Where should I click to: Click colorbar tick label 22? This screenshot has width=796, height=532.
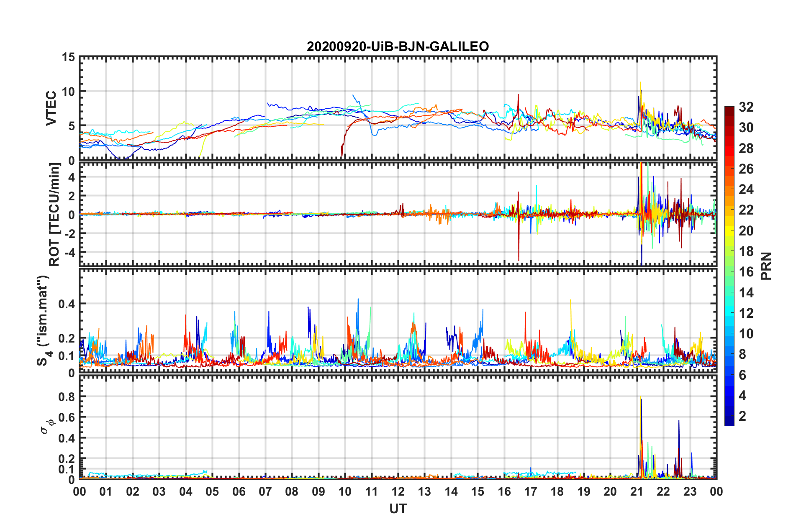tap(746, 210)
